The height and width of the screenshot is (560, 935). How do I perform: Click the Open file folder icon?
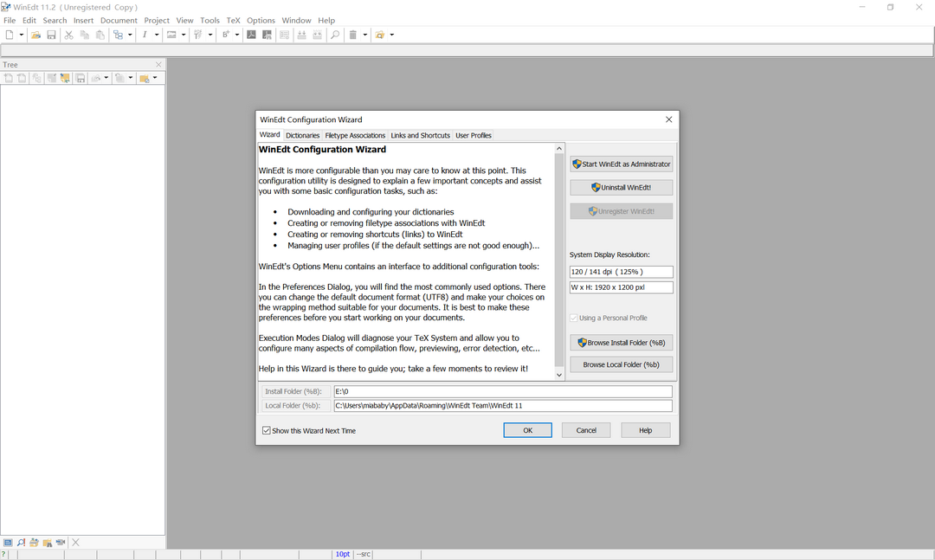point(35,35)
